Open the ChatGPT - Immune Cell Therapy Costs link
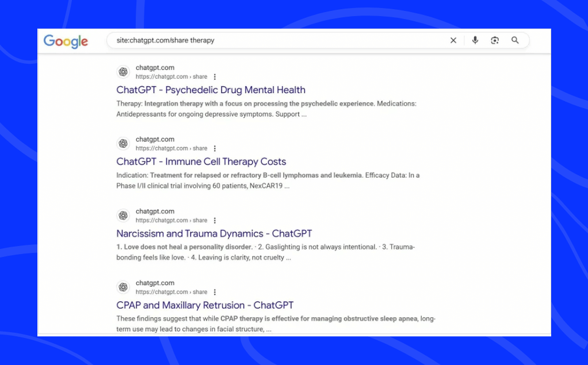 coord(201,162)
